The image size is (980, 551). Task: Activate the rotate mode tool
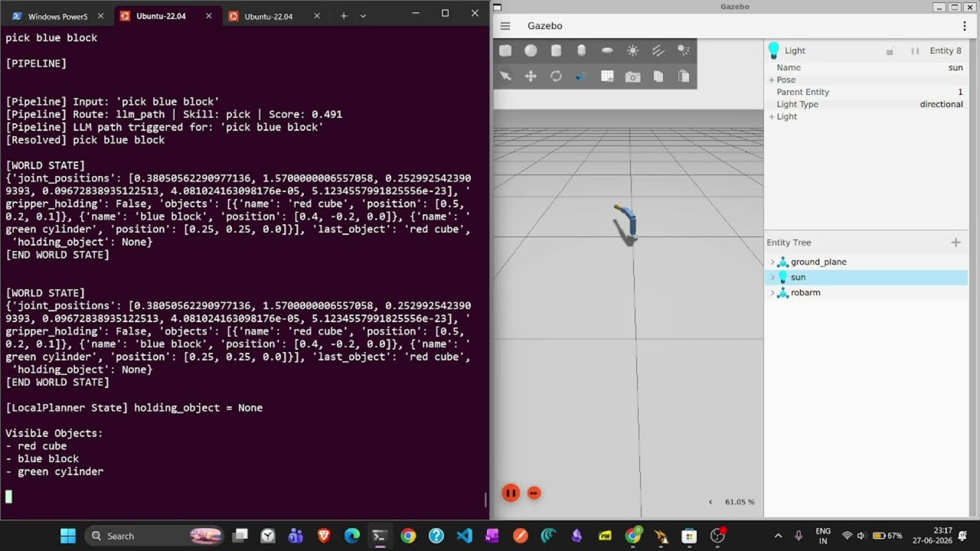tap(556, 77)
